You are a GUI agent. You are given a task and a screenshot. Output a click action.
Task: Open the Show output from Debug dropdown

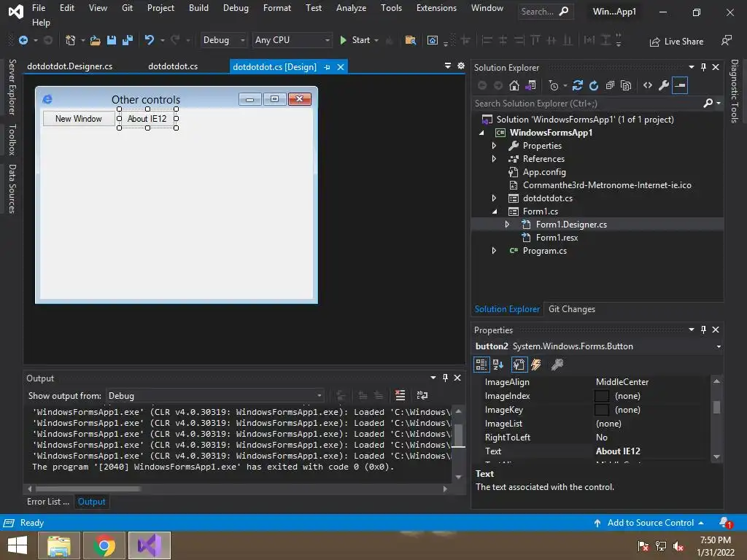(x=215, y=396)
